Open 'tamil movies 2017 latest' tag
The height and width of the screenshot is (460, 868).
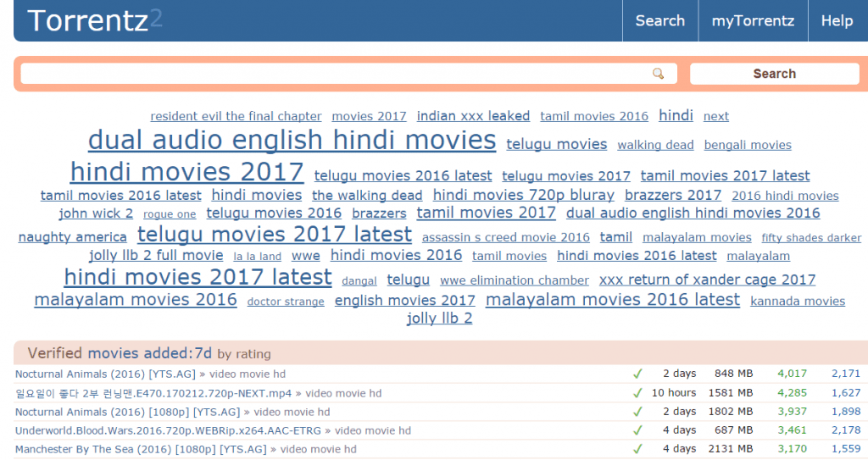pos(726,176)
